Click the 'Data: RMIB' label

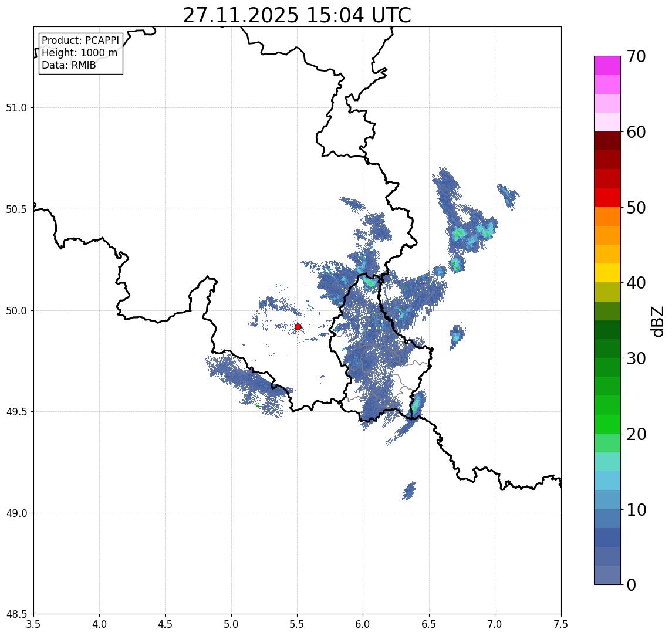[69, 65]
